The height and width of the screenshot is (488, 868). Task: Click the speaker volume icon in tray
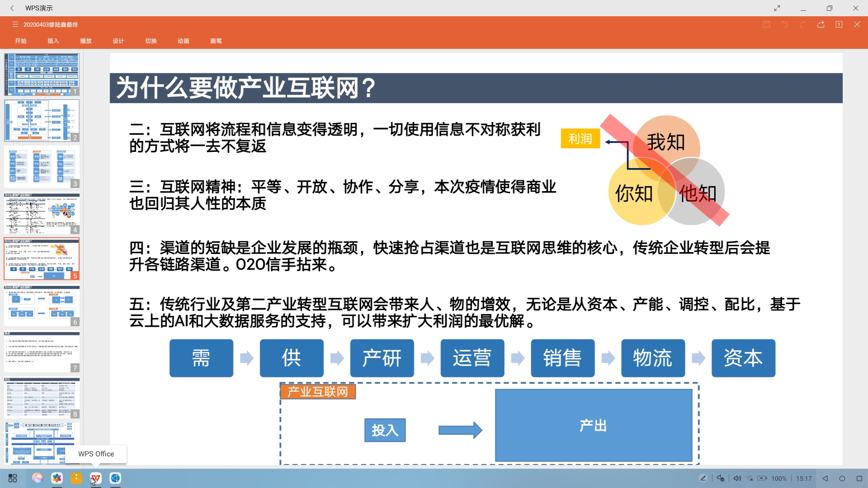click(x=737, y=478)
